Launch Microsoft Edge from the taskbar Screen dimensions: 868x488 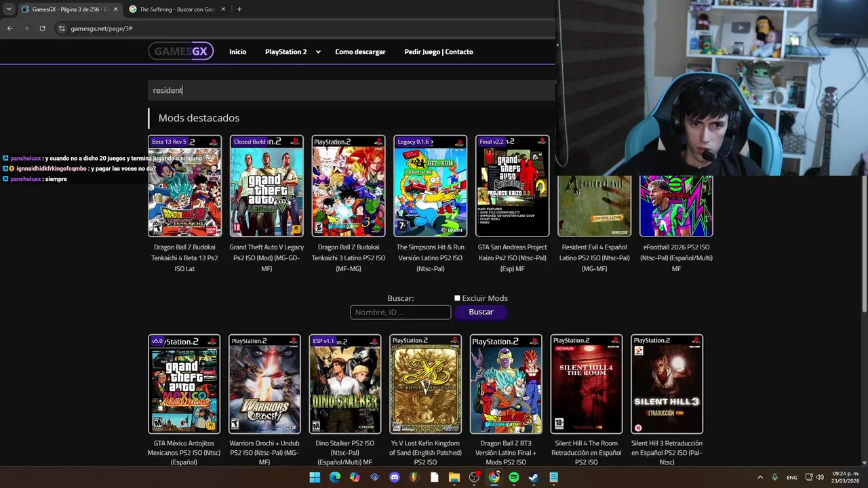click(335, 477)
